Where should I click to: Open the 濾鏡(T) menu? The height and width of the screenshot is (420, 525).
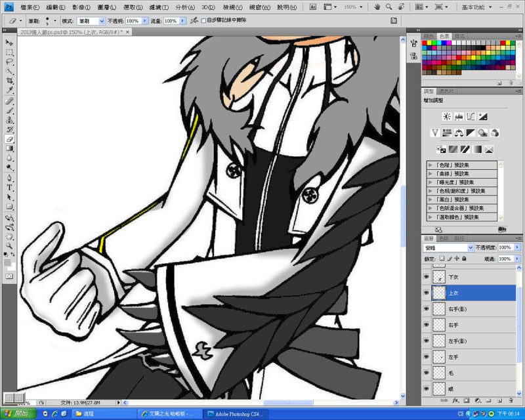pyautogui.click(x=159, y=7)
